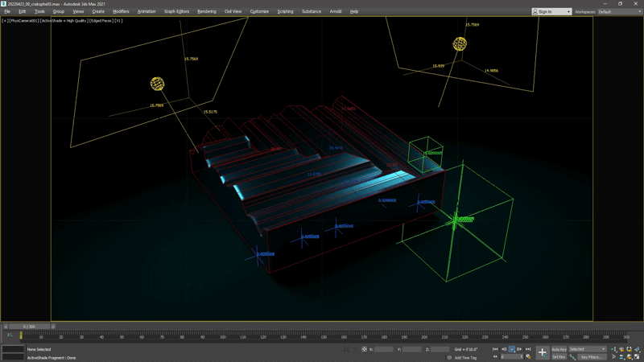Click the Previous Frame icon
Image resolution: width=644 pixels, height=362 pixels.
pyautogui.click(x=504, y=349)
